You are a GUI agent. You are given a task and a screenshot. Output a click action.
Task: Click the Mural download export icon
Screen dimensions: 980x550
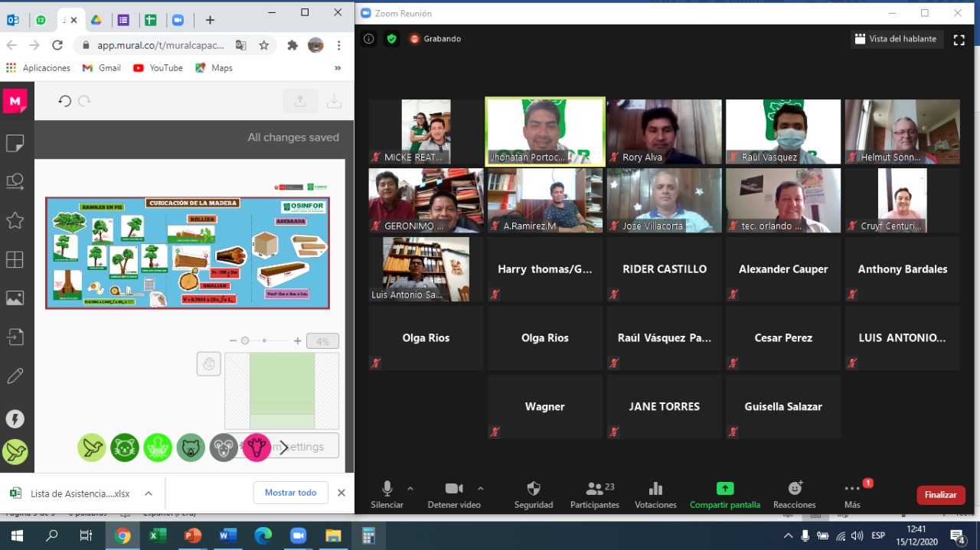(x=334, y=101)
